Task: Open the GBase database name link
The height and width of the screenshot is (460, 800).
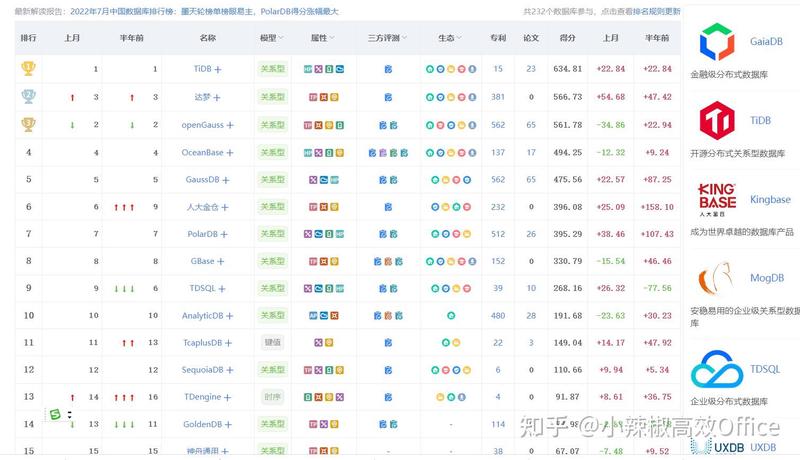Action: pos(203,261)
